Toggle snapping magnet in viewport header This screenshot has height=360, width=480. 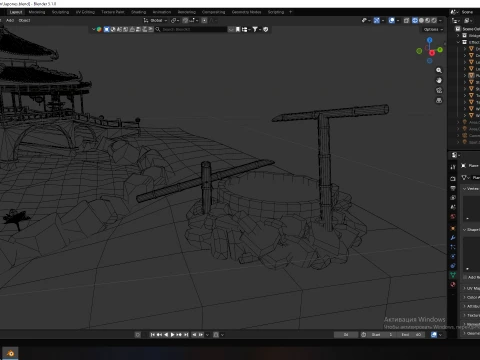(x=186, y=20)
